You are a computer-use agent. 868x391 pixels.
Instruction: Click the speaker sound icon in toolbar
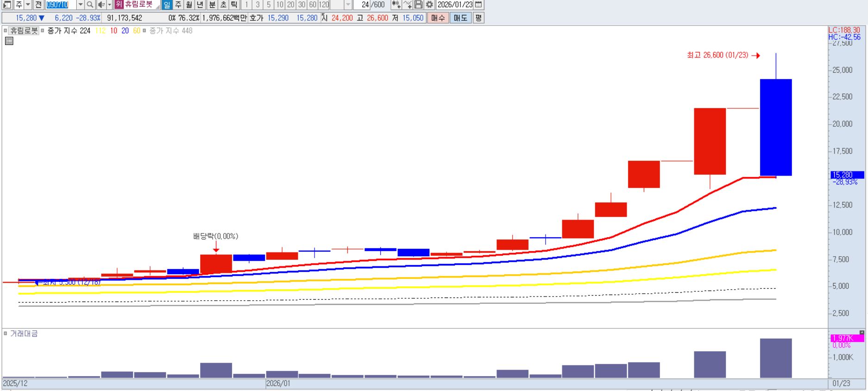(101, 5)
